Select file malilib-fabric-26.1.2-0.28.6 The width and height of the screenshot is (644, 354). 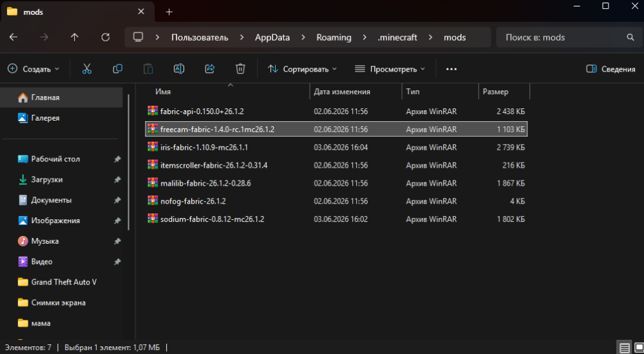[336, 183]
